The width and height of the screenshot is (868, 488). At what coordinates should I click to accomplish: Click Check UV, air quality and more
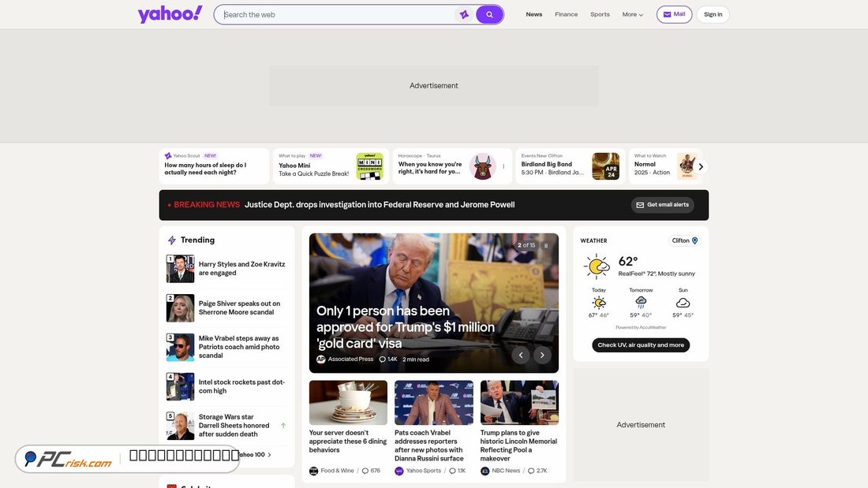pyautogui.click(x=641, y=345)
